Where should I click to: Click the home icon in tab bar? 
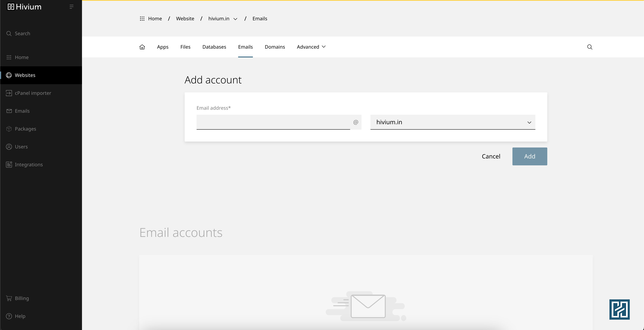coord(142,47)
